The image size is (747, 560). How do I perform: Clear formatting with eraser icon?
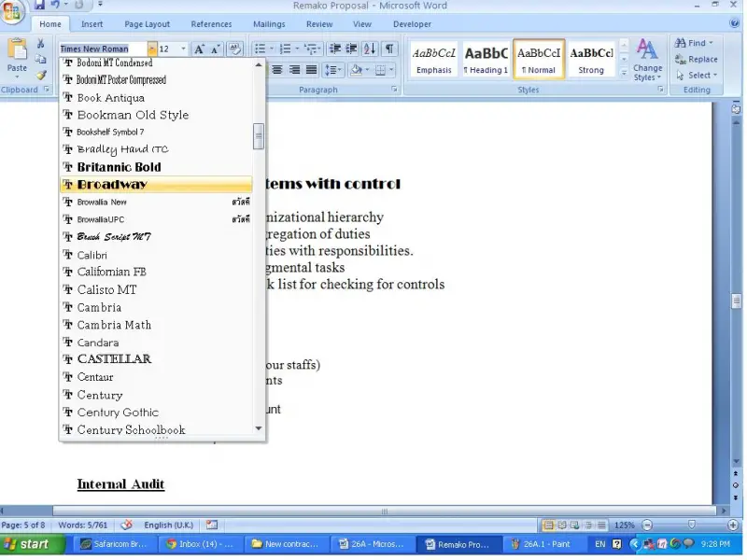tap(235, 49)
